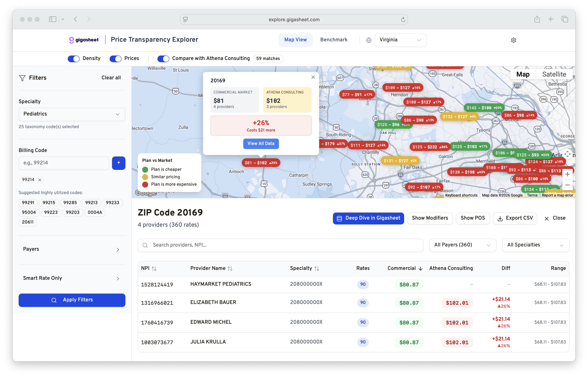This screenshot has height=377, width=588.
Task: Click the map zoom out minus icon
Action: pyautogui.click(x=568, y=185)
